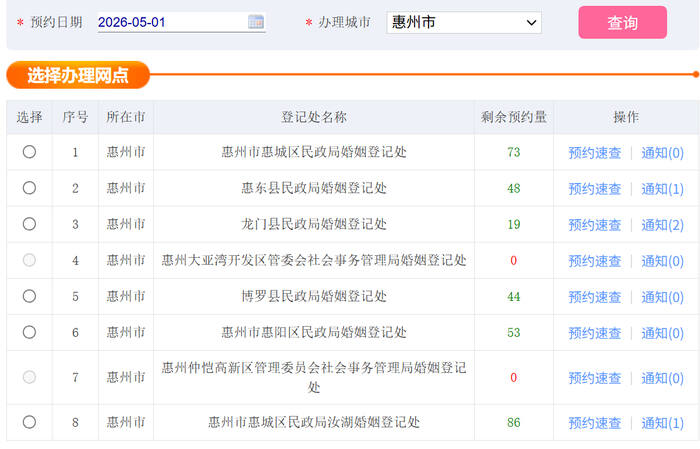700x449 pixels.
Task: Select radio button for 惠东县民政局婚姻登记处
Action: (x=29, y=188)
